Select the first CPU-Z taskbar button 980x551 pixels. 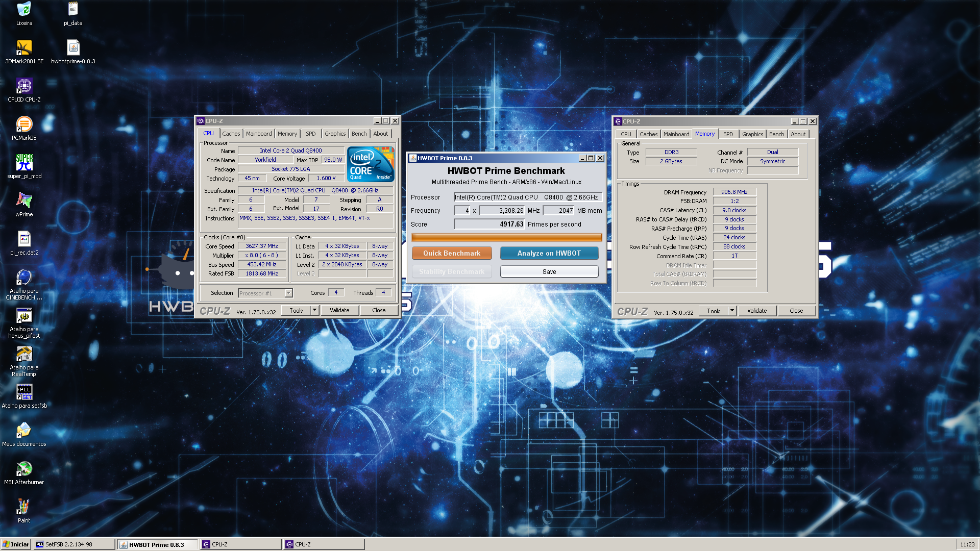coord(240,544)
